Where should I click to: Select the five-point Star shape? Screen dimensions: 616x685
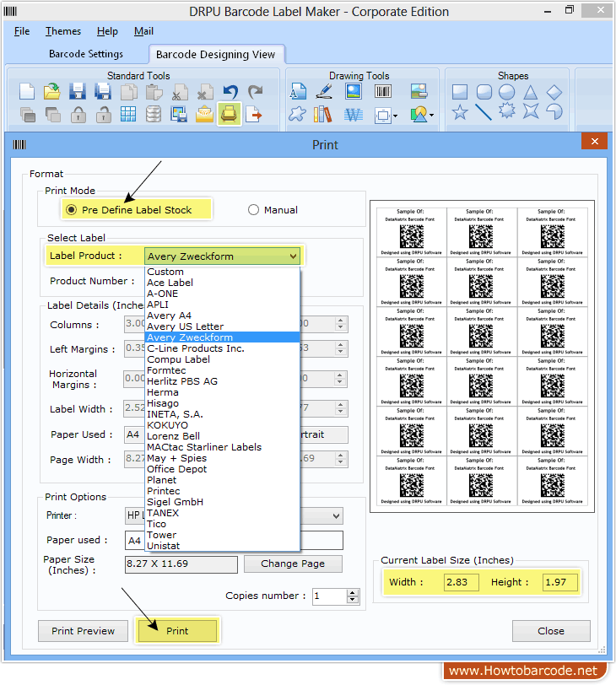tap(460, 112)
